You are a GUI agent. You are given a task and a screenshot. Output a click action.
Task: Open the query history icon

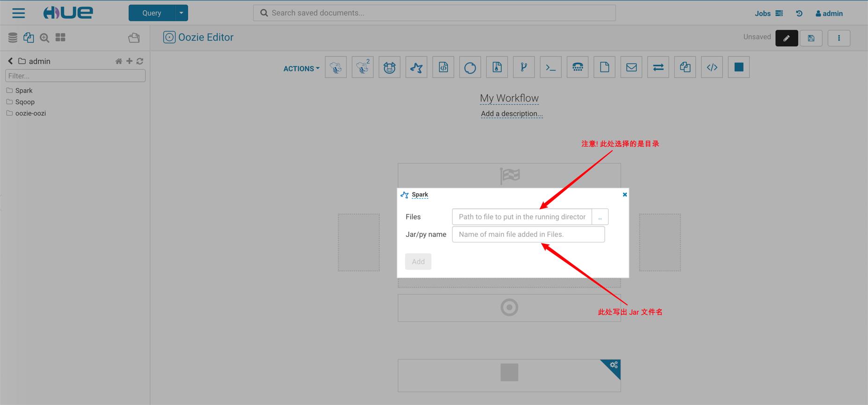click(x=799, y=14)
